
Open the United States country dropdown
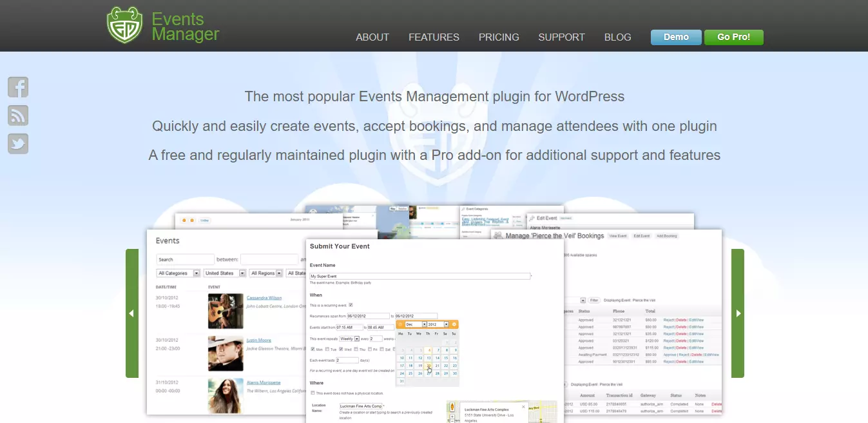pyautogui.click(x=225, y=273)
